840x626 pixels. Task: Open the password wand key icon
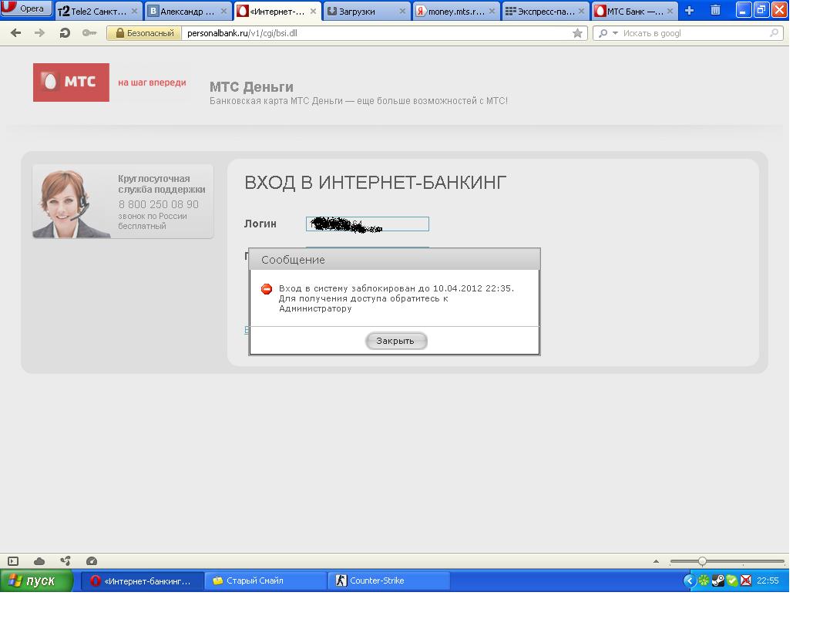(89, 33)
